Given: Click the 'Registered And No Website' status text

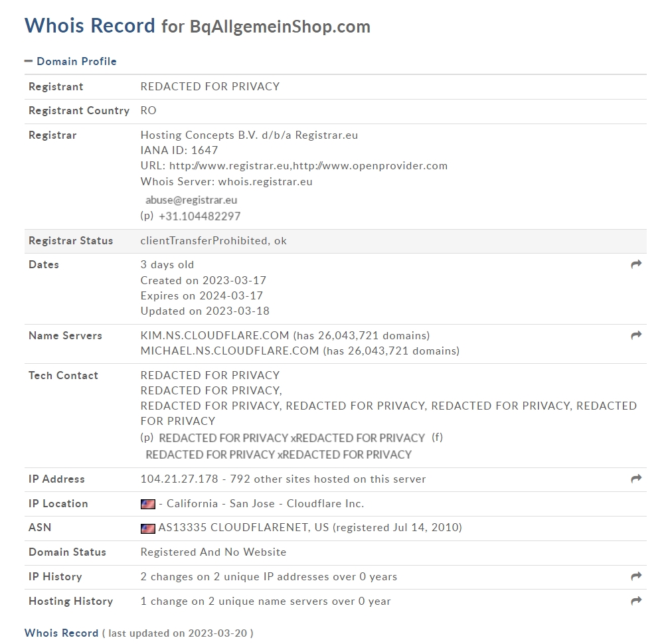Looking at the screenshot, I should click(213, 552).
